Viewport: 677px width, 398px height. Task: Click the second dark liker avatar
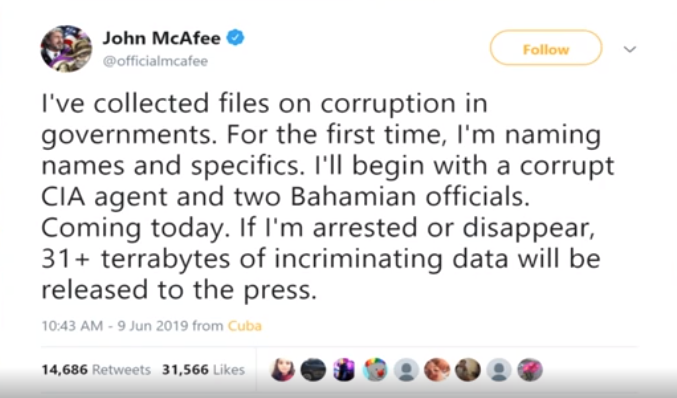[x=313, y=370]
